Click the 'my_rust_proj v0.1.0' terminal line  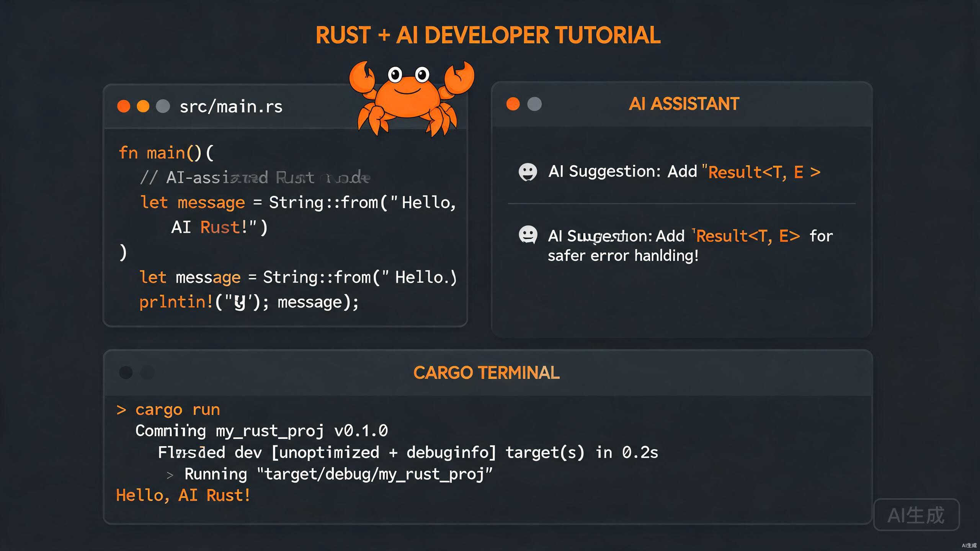click(261, 431)
